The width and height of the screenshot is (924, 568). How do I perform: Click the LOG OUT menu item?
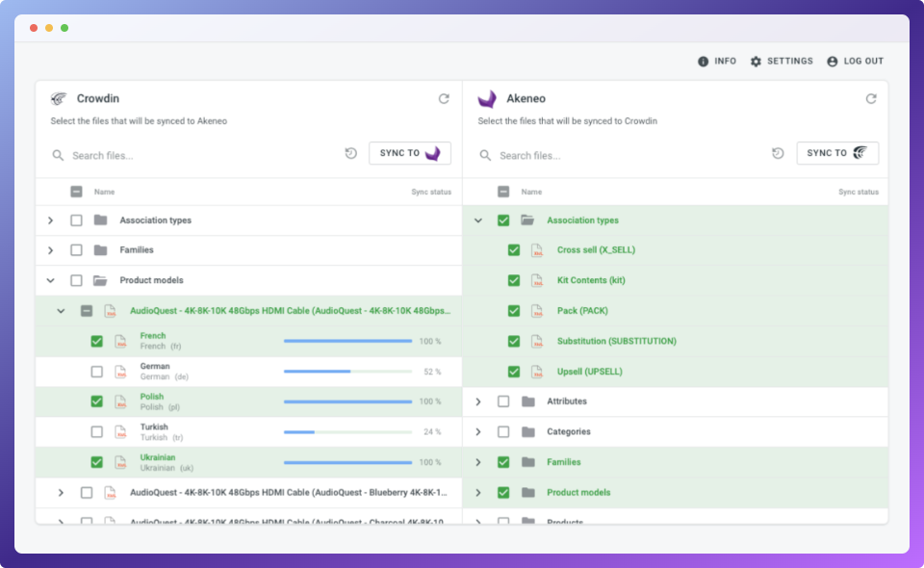coord(855,62)
